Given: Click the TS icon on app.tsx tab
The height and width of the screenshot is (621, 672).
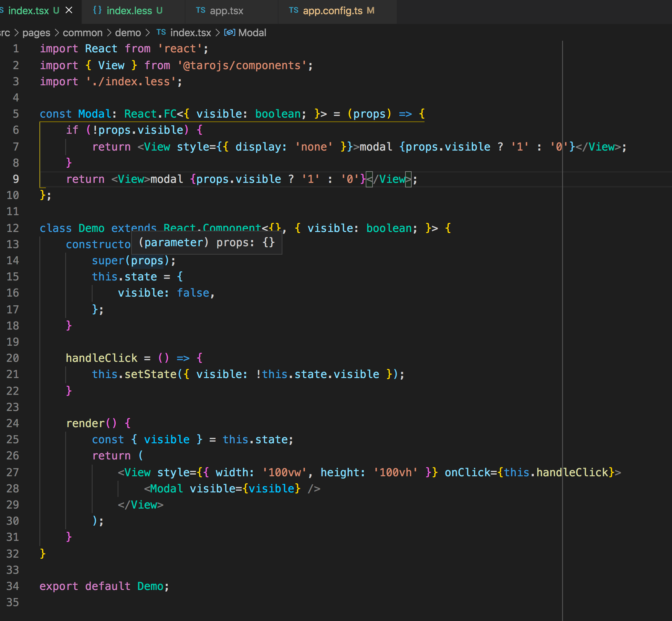Looking at the screenshot, I should [x=201, y=10].
